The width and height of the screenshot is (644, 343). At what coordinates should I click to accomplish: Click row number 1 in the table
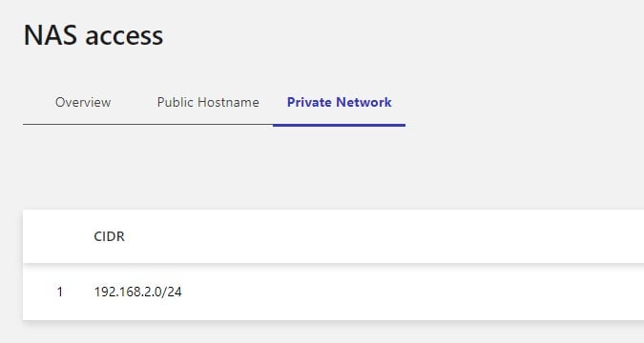point(60,292)
